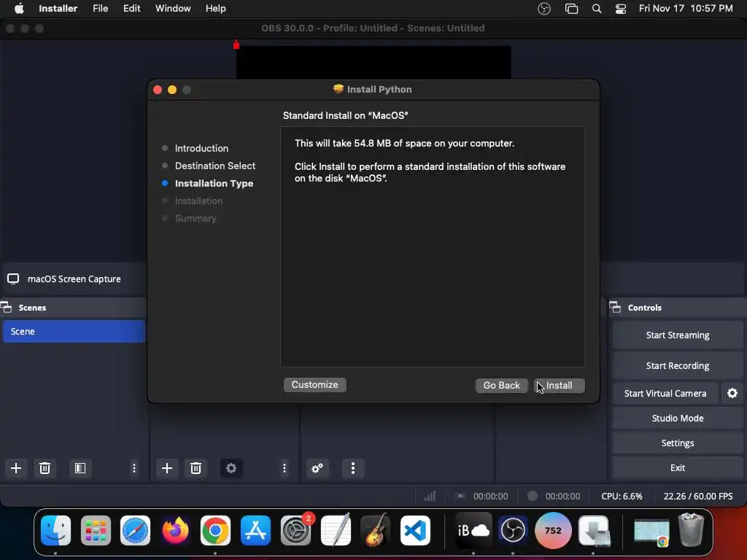747x560 pixels.
Task: Open TextEdit from the Dock
Action: (336, 530)
